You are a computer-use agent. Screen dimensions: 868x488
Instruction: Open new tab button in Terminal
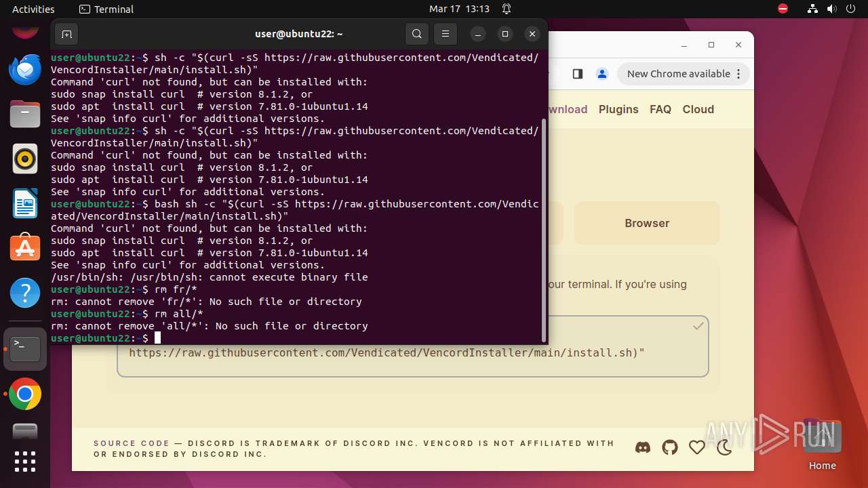[x=66, y=34]
